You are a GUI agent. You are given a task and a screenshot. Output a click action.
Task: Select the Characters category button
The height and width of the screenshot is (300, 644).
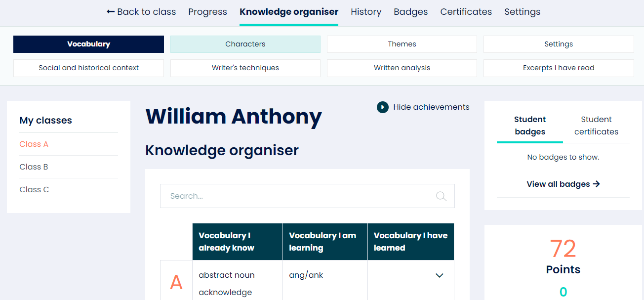click(x=245, y=44)
